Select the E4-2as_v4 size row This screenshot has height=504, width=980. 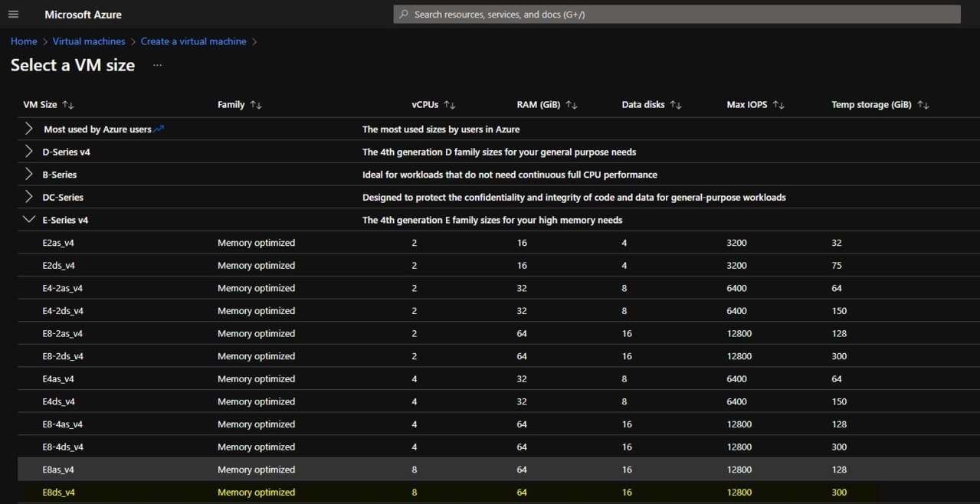click(498, 288)
